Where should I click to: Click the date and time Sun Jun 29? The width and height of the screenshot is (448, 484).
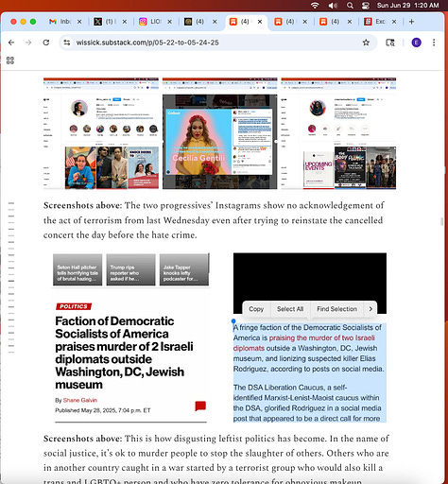(x=408, y=6)
